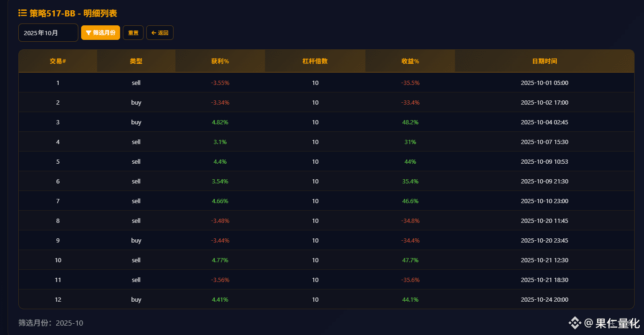Click the left arrow icon on 返回
The height and width of the screenshot is (335, 644).
pyautogui.click(x=154, y=33)
